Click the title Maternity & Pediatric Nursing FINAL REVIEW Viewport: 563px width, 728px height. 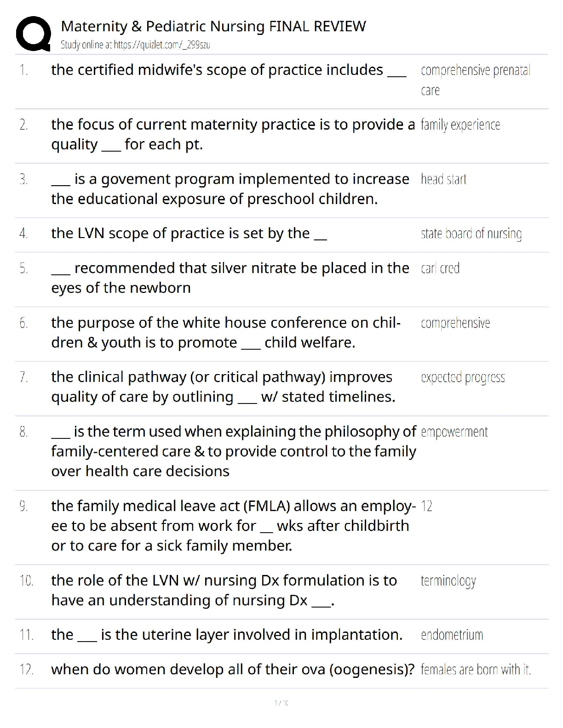click(213, 26)
